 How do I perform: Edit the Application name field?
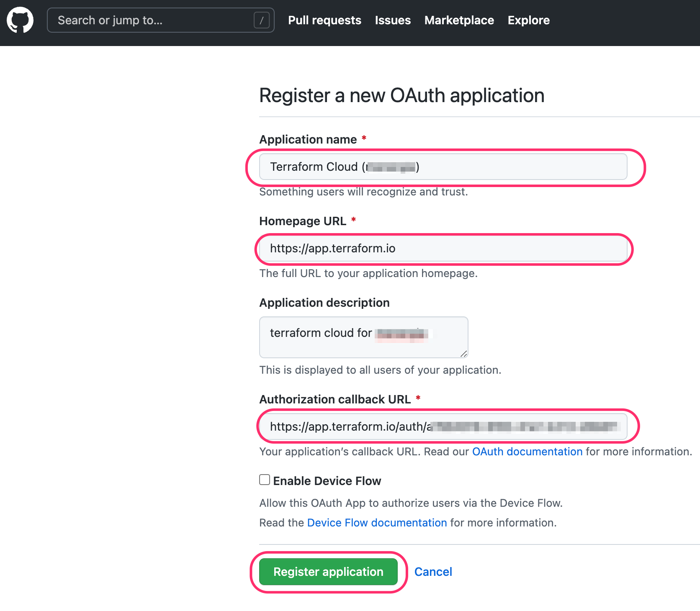tap(443, 167)
